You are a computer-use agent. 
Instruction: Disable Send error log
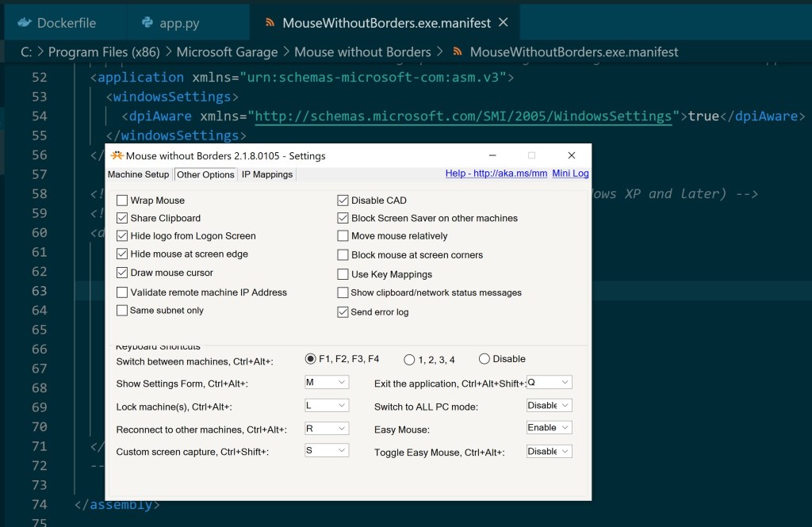pyautogui.click(x=343, y=312)
